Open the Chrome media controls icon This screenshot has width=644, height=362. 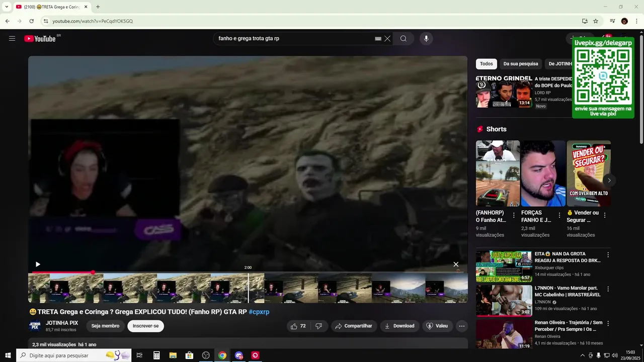point(612,21)
